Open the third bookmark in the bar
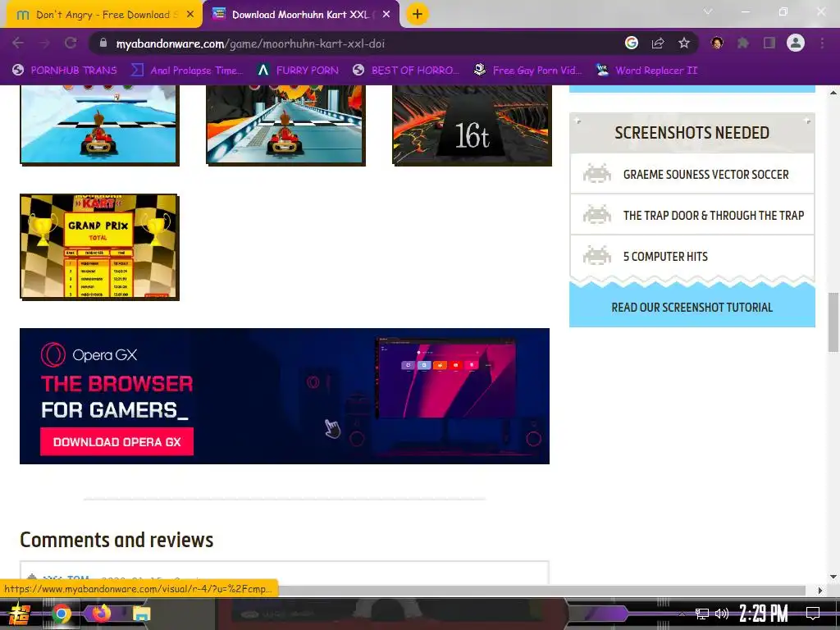This screenshot has height=630, width=840. (298, 71)
